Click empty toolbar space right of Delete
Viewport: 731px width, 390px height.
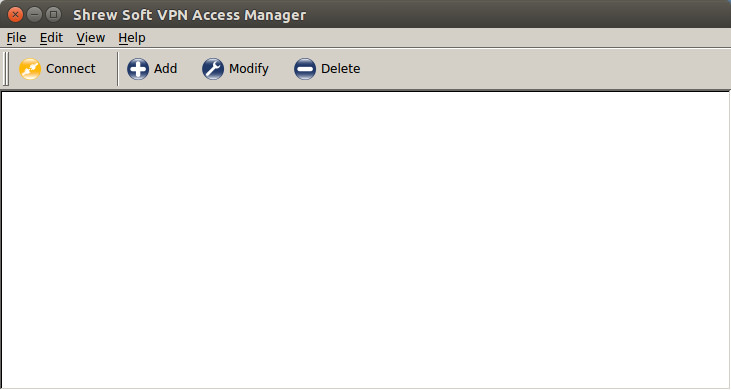point(545,69)
